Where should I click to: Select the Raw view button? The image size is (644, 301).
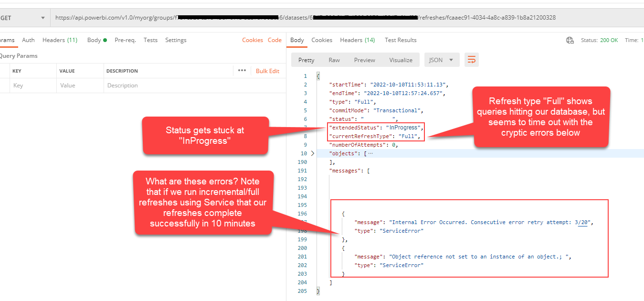point(334,60)
